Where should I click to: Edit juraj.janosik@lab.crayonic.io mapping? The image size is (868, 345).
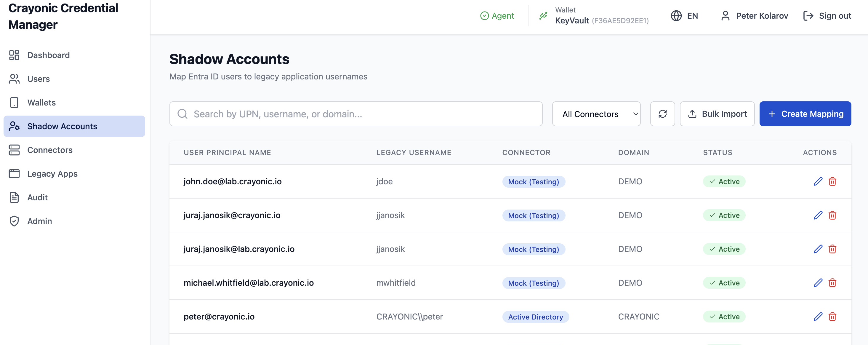[818, 249]
